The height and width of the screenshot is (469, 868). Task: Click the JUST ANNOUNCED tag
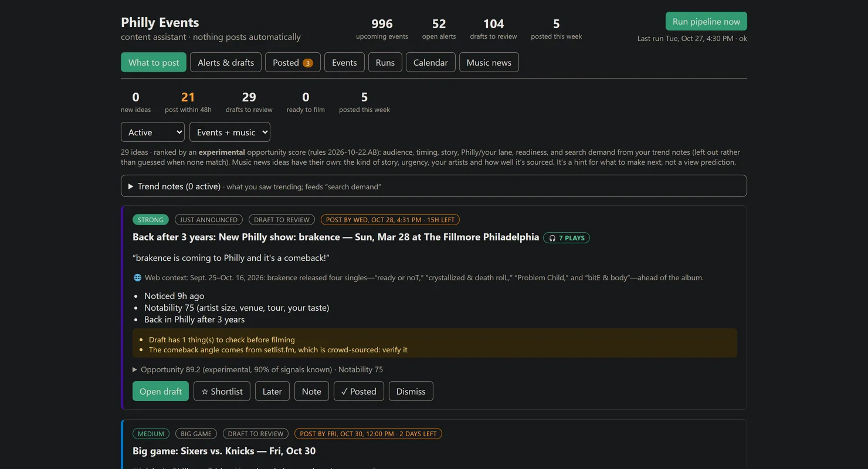[x=209, y=220]
